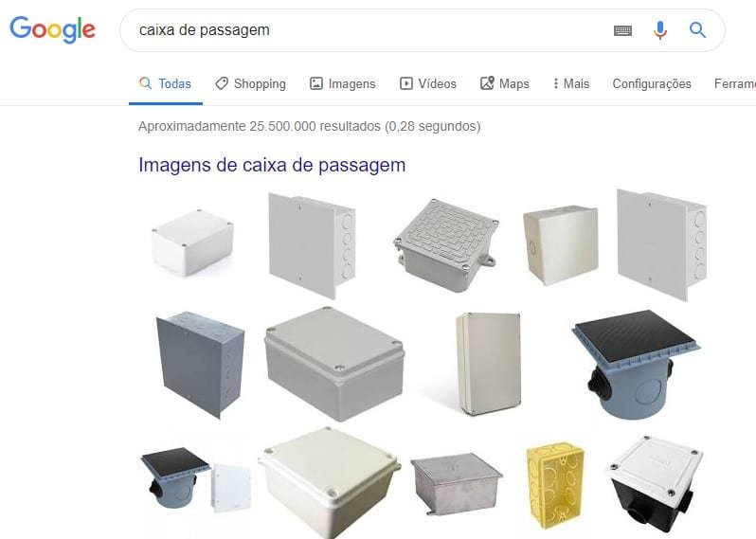The height and width of the screenshot is (539, 756).
Task: Click the Google logo
Action: tap(52, 29)
